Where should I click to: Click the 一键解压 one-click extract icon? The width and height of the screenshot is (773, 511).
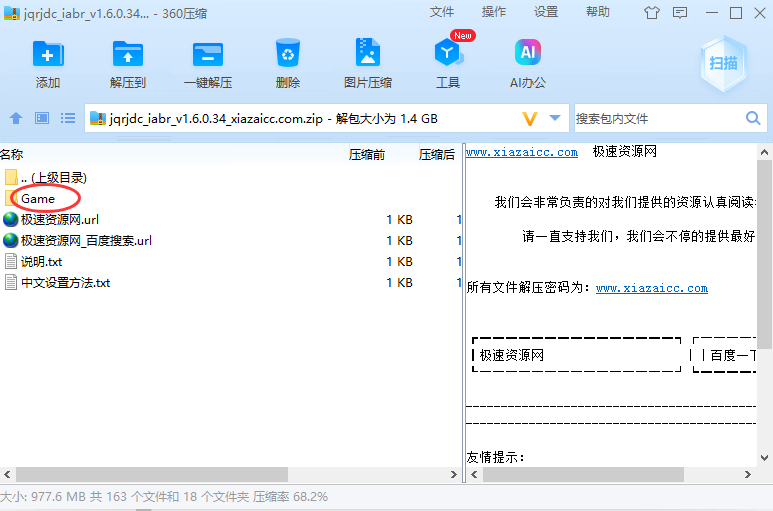click(208, 53)
